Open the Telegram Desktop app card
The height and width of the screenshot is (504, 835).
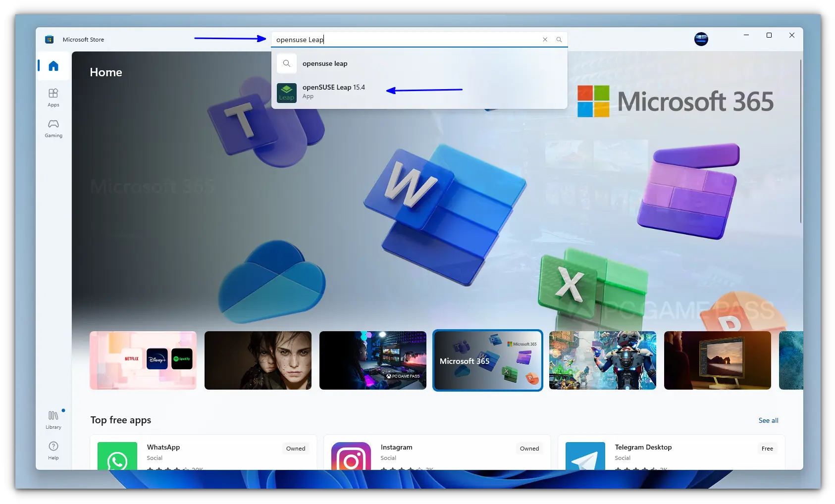click(x=672, y=452)
